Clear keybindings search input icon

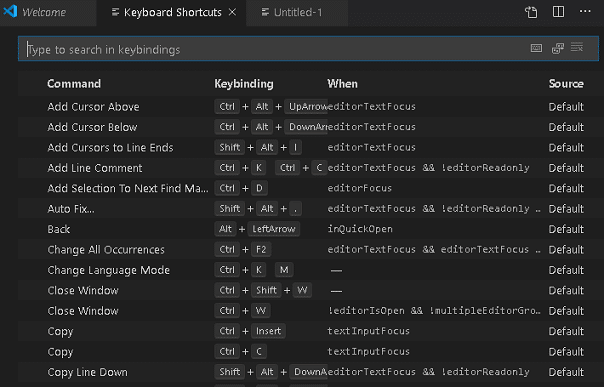click(577, 47)
